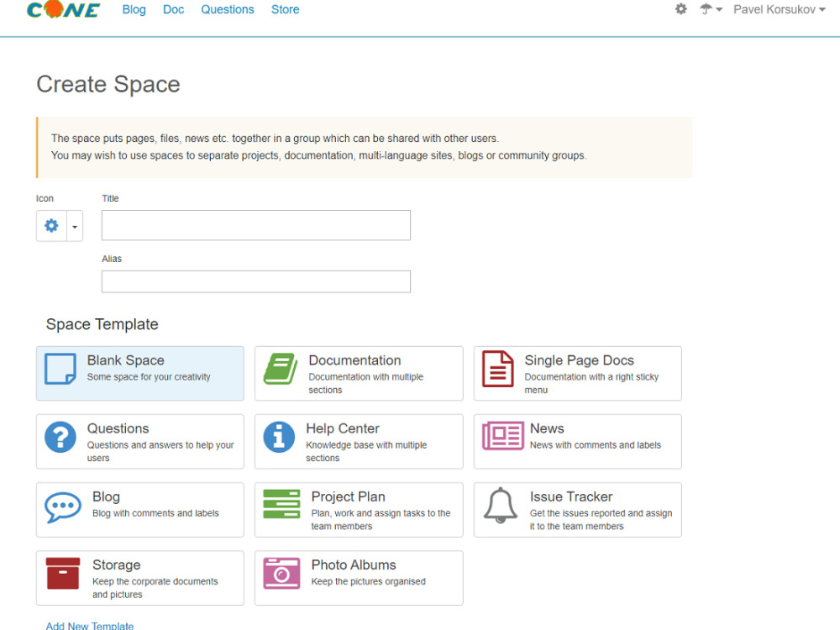Select the Single Page Docs file icon

click(x=497, y=369)
